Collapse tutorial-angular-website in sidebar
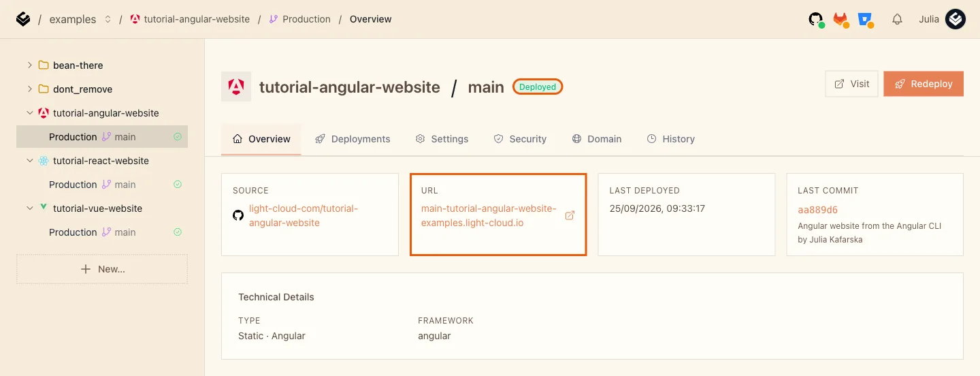The height and width of the screenshot is (376, 980). click(29, 113)
